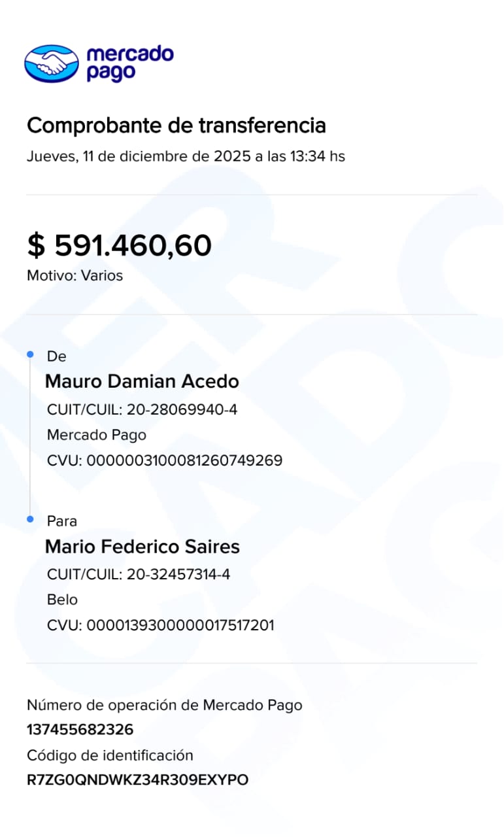504x837 pixels.
Task: Select recipient name Mario Federico Saires
Action: tap(142, 546)
